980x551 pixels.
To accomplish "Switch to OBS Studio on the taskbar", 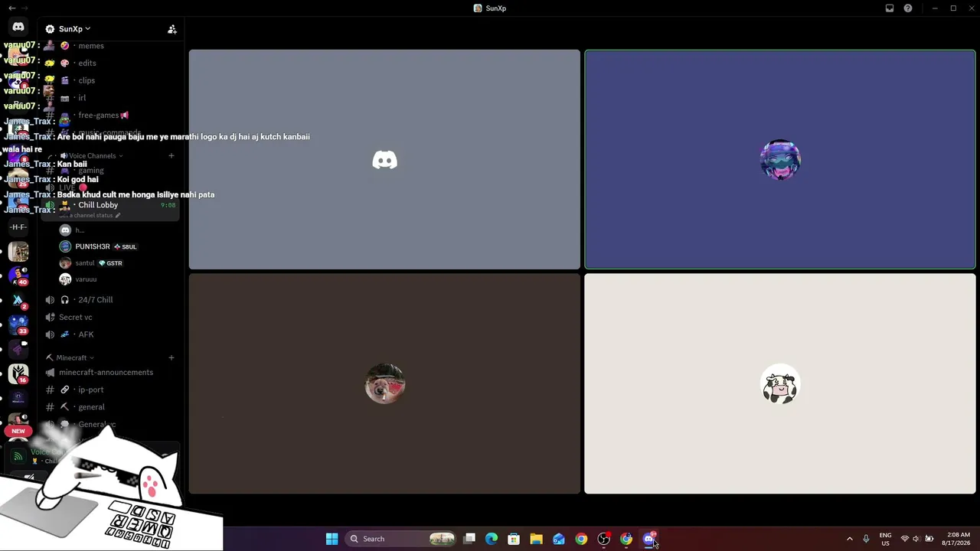I will point(604,539).
